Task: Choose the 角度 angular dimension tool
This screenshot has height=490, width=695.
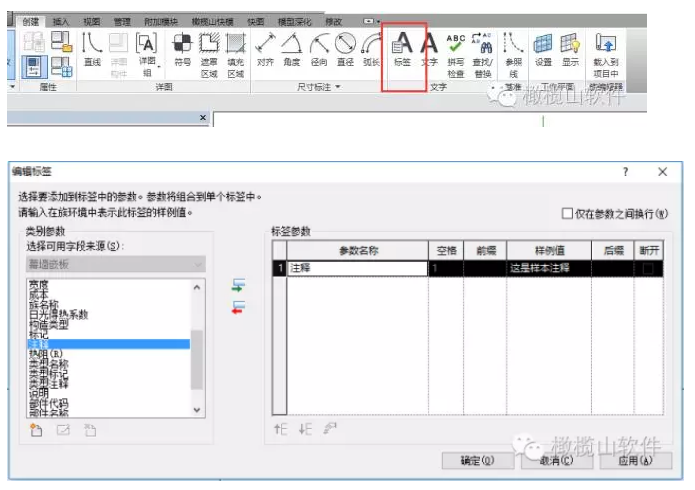Action: point(292,49)
